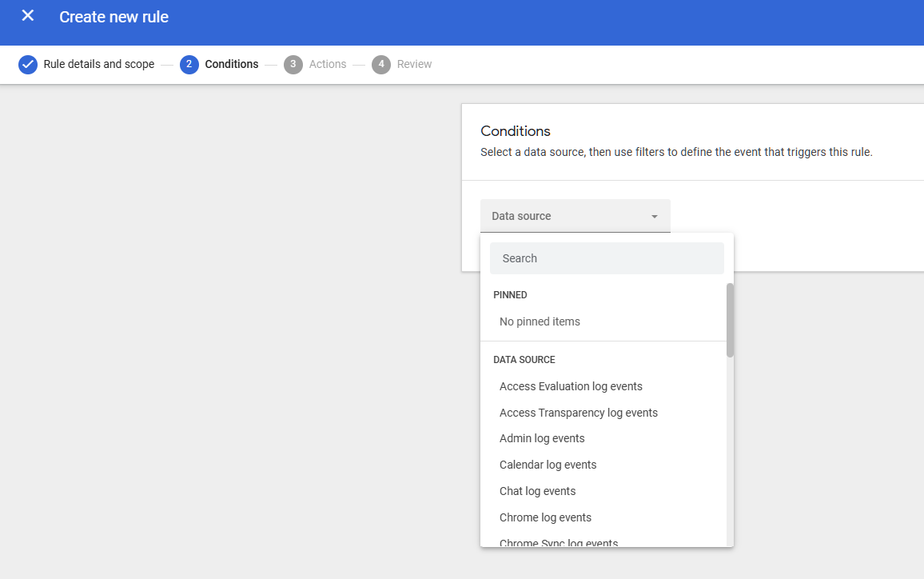Select Admin log events as data source
924x579 pixels.
click(x=542, y=438)
